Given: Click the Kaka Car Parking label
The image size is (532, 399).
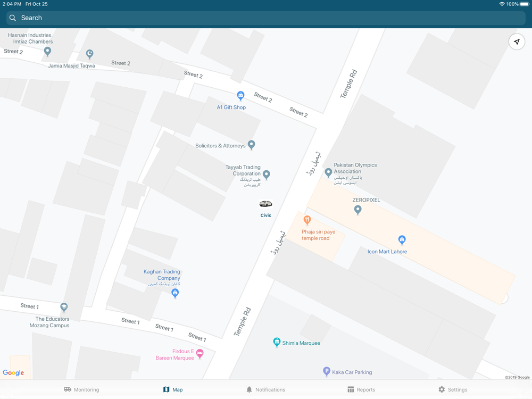Looking at the screenshot, I should pos(352,372).
